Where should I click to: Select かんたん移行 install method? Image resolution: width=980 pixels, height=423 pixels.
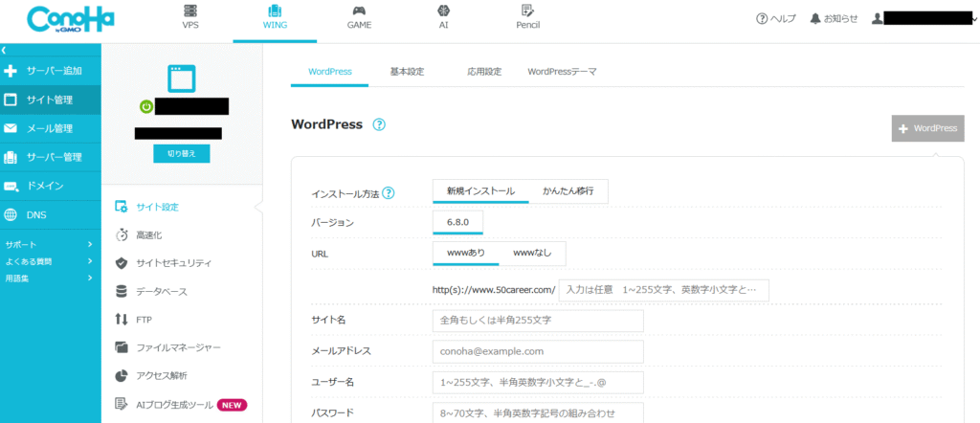click(568, 191)
